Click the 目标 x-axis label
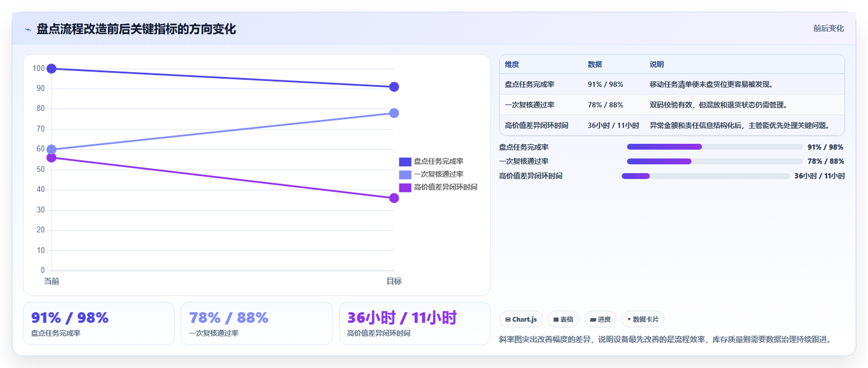The width and height of the screenshot is (868, 368). click(x=394, y=281)
